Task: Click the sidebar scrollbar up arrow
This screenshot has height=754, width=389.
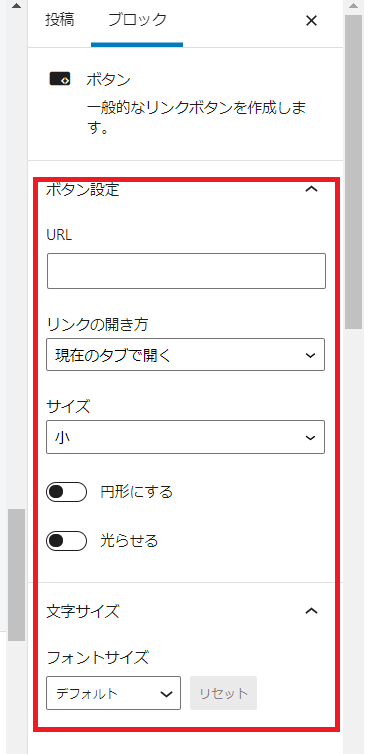Action: click(x=353, y=6)
